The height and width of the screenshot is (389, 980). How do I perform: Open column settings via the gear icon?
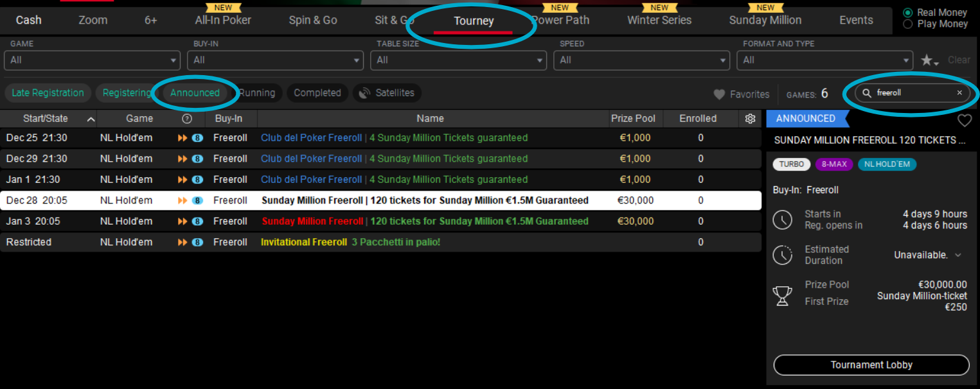[750, 118]
